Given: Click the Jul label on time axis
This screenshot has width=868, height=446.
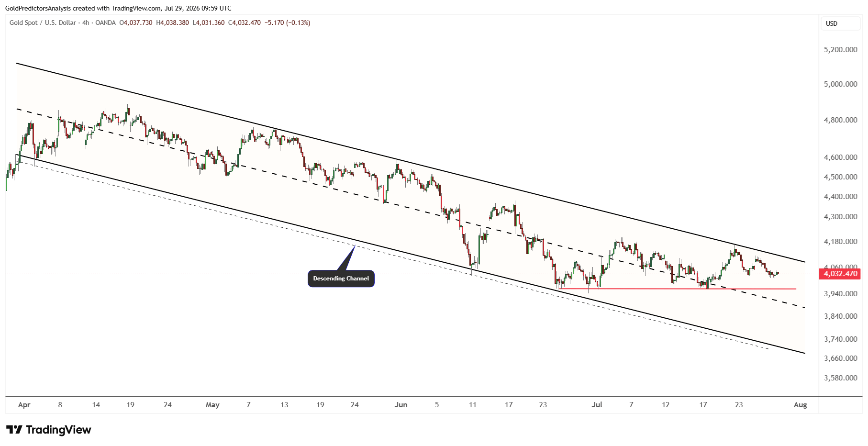Looking at the screenshot, I should pos(597,405).
